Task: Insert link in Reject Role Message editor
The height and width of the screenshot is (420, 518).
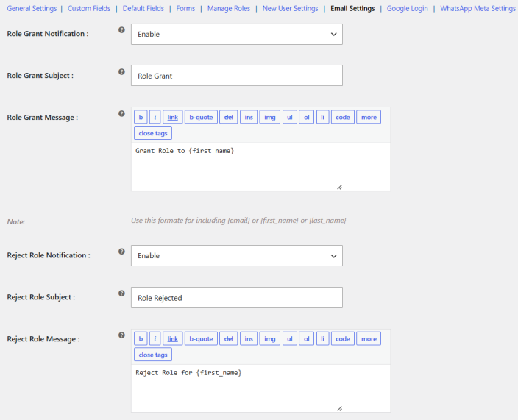Action: point(172,338)
